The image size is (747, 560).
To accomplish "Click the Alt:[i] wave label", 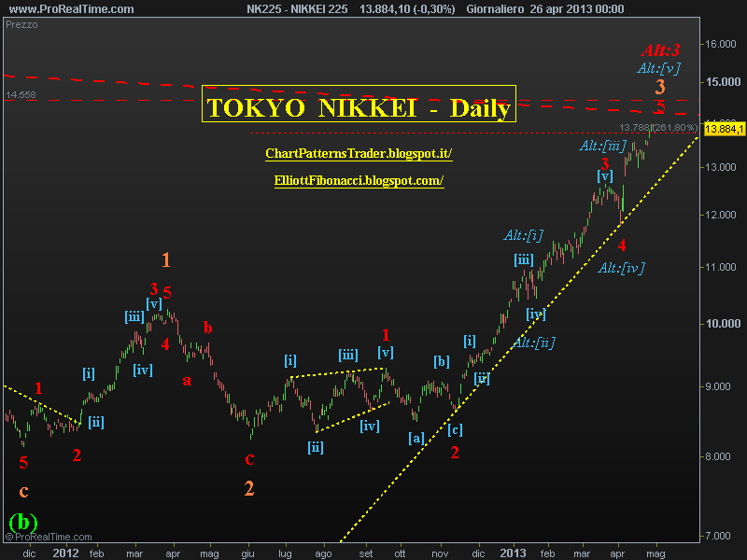I will click(x=524, y=235).
